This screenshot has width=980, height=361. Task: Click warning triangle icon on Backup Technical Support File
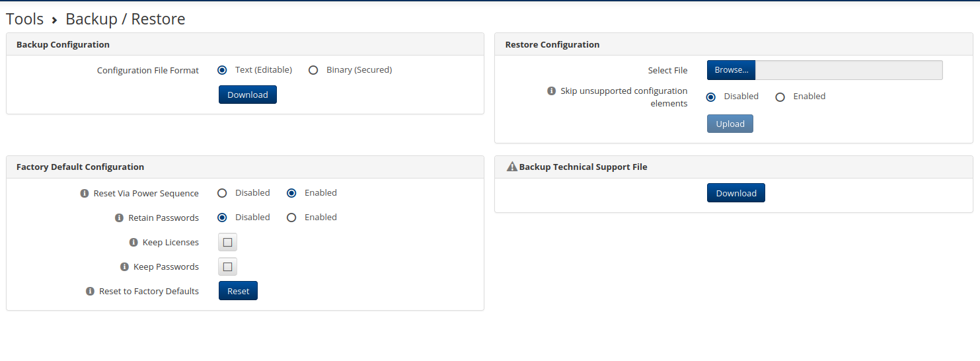pos(511,167)
